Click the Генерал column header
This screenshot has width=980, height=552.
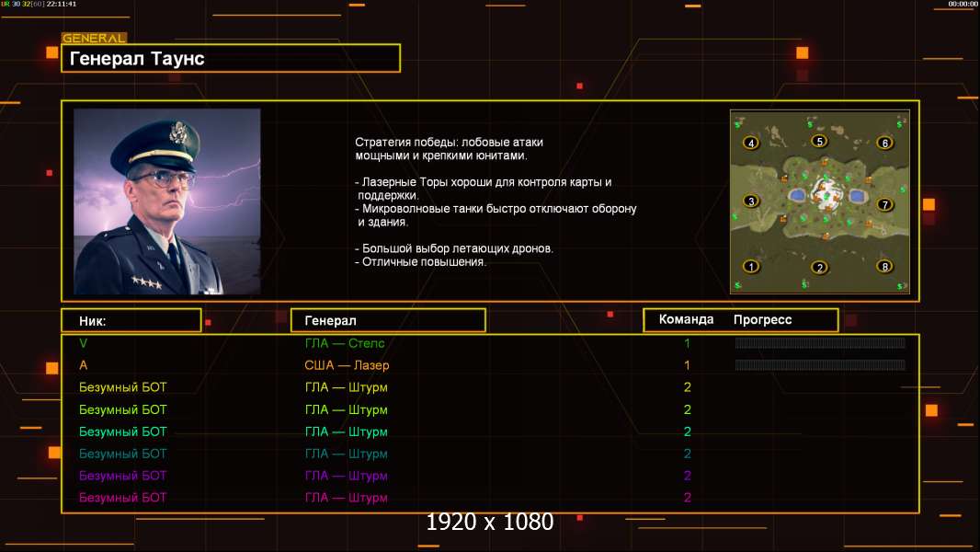[x=388, y=321]
